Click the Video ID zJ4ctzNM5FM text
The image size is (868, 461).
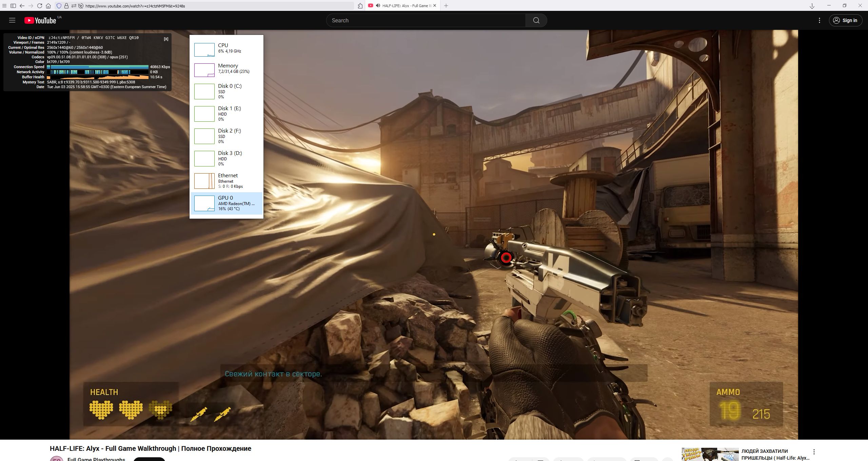coord(61,38)
